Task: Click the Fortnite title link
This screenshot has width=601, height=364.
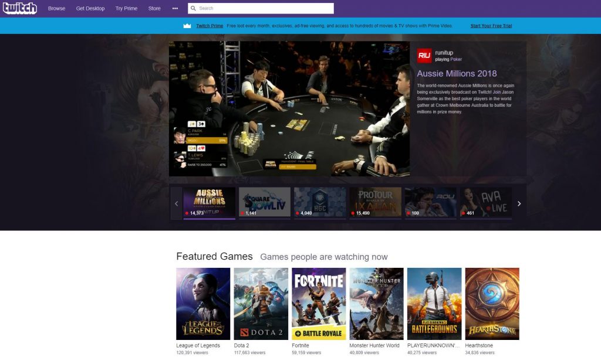Action: point(300,345)
